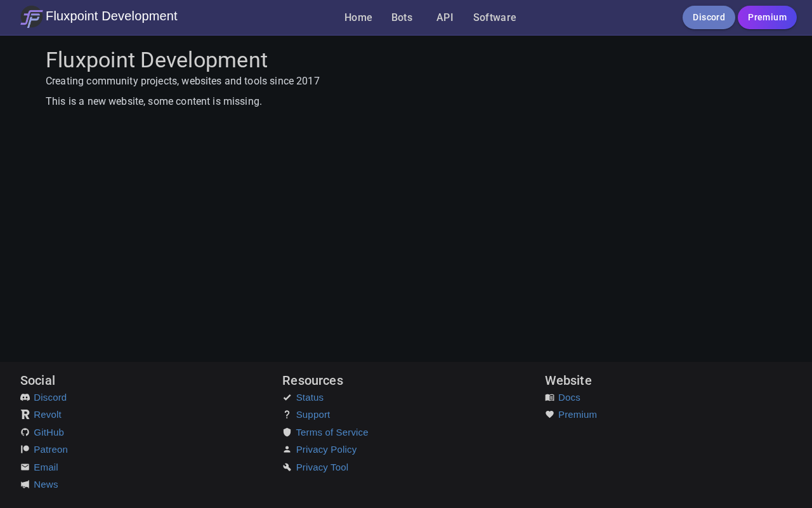The image size is (812, 508).
Task: Open the Premium link under Website
Action: point(577,415)
